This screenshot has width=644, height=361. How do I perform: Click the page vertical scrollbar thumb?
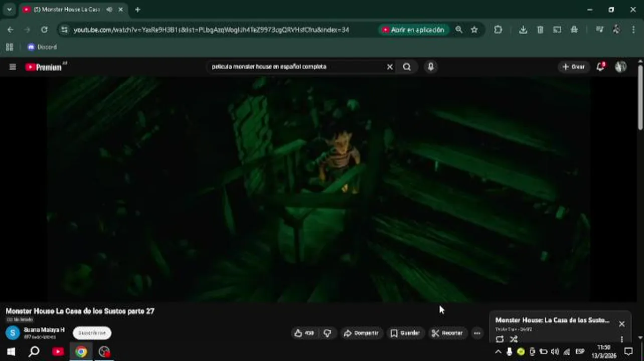[640, 98]
